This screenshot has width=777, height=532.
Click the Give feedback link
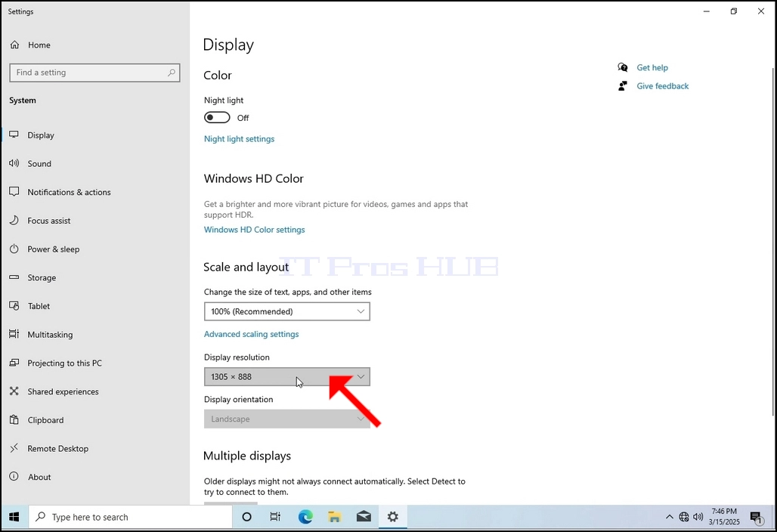[x=663, y=86]
